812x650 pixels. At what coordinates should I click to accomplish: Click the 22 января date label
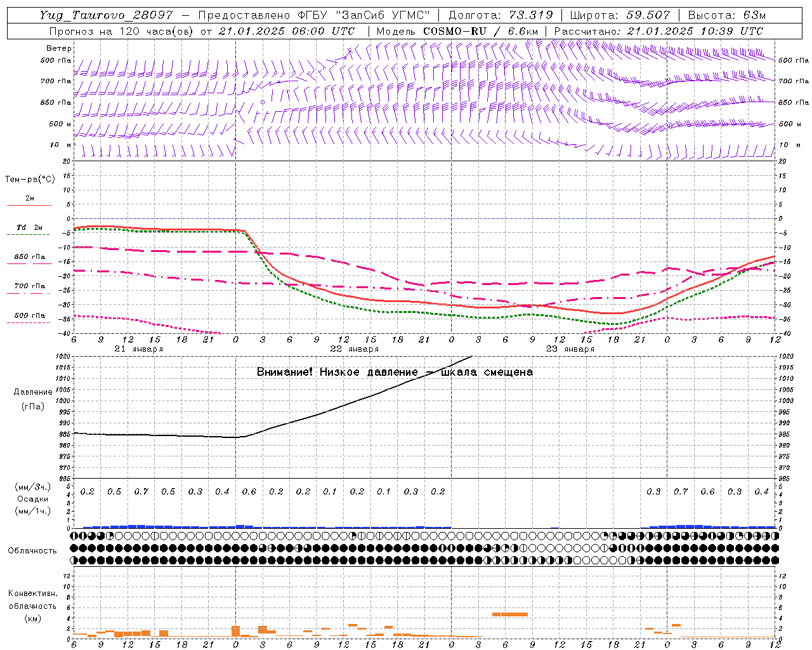click(x=354, y=349)
